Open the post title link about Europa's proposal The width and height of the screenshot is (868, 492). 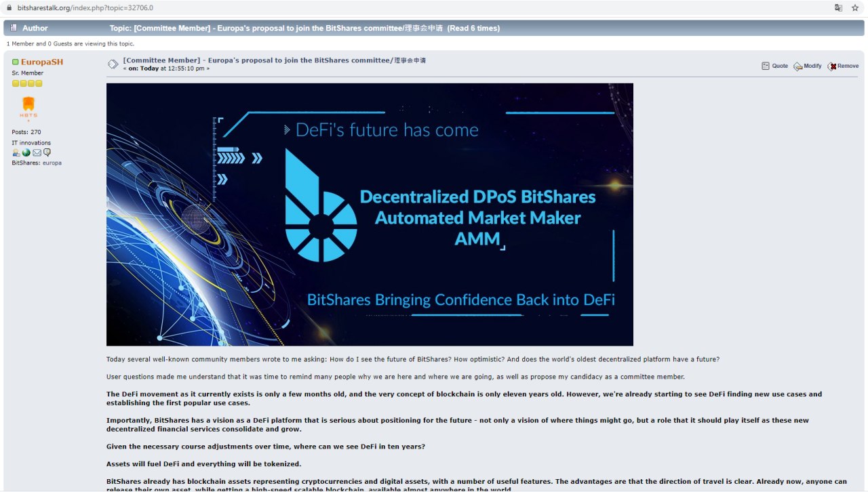(x=275, y=60)
